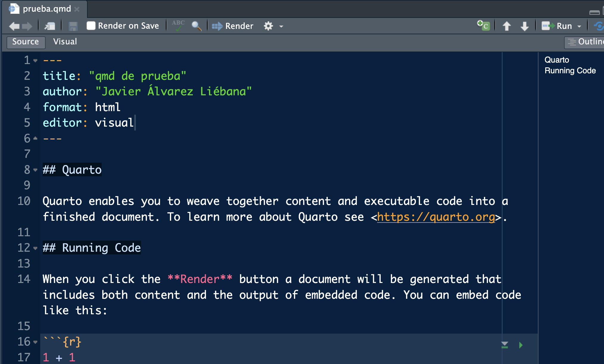The image size is (604, 364).
Task: Open find and replace magnifier icon
Action: pyautogui.click(x=196, y=26)
